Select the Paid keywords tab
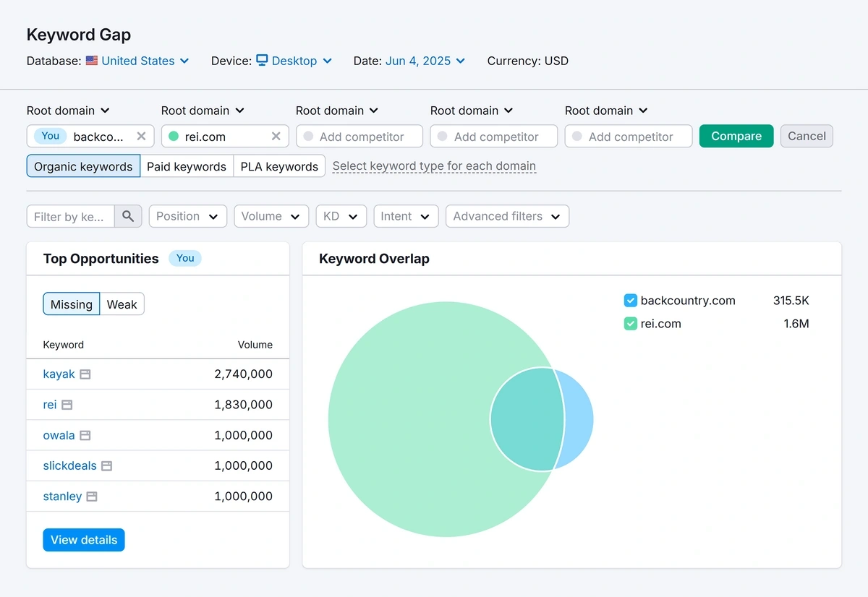This screenshot has width=868, height=597. pos(187,166)
